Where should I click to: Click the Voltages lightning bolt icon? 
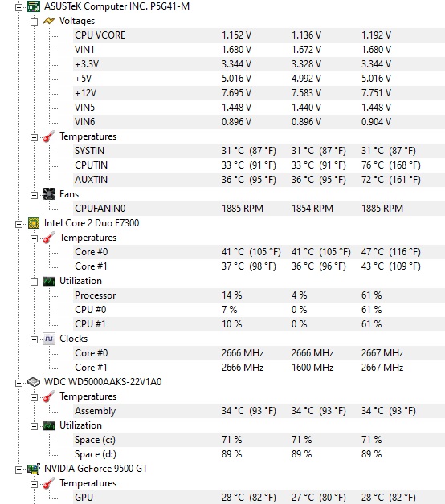pyautogui.click(x=49, y=21)
